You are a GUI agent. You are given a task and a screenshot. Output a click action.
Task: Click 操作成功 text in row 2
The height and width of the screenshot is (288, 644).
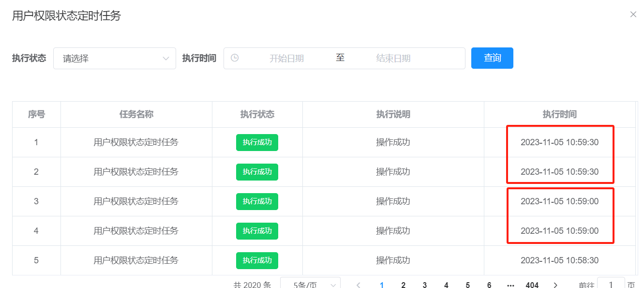[x=393, y=172]
